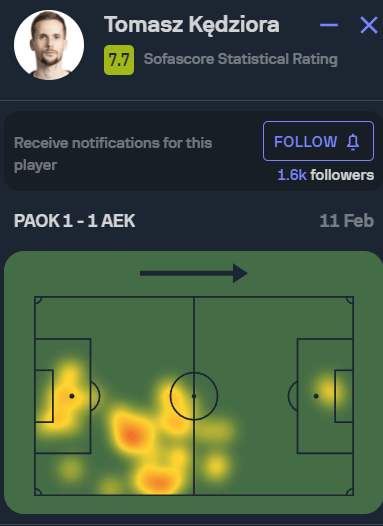
Task: Close the Tomasz Kędziora player panel
Action: tap(369, 25)
